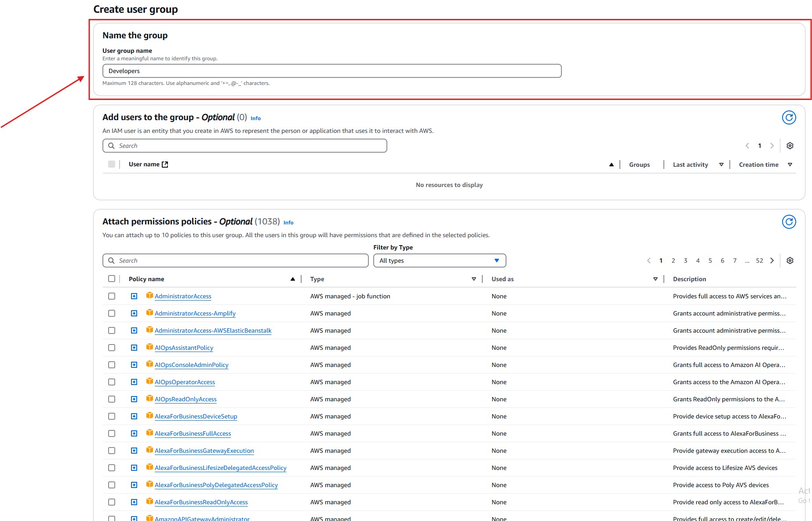Expand the AdministratorAccess-Amplify policy row
Image resolution: width=812 pixels, height=521 pixels.
tap(134, 313)
